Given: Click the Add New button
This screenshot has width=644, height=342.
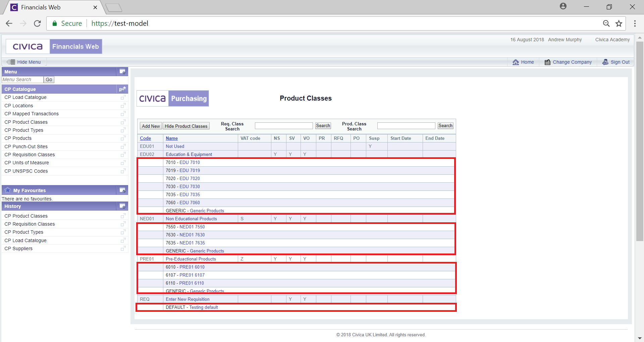Looking at the screenshot, I should 151,126.
